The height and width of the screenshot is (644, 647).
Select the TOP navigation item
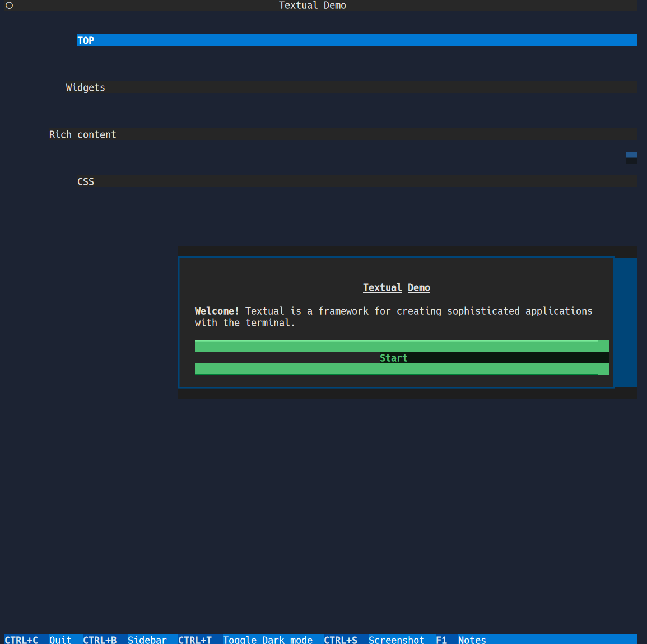click(357, 40)
